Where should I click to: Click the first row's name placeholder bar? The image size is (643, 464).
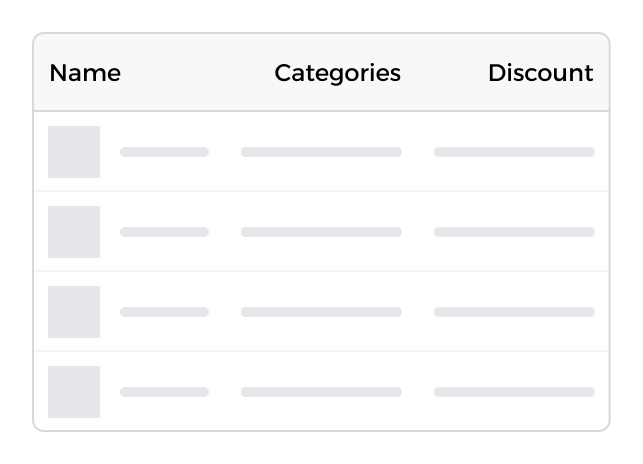tap(164, 152)
